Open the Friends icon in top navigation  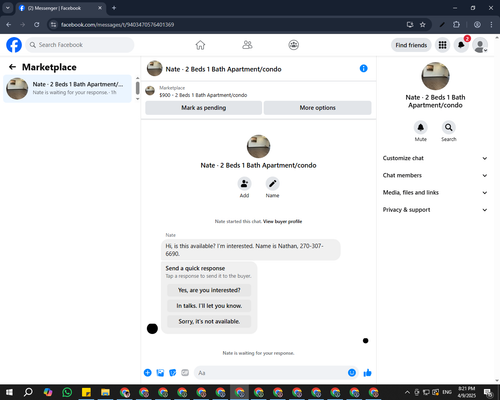click(x=247, y=45)
